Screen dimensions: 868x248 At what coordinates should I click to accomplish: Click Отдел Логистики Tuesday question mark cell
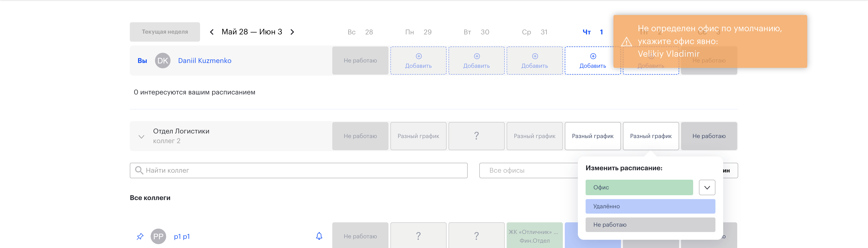click(476, 136)
